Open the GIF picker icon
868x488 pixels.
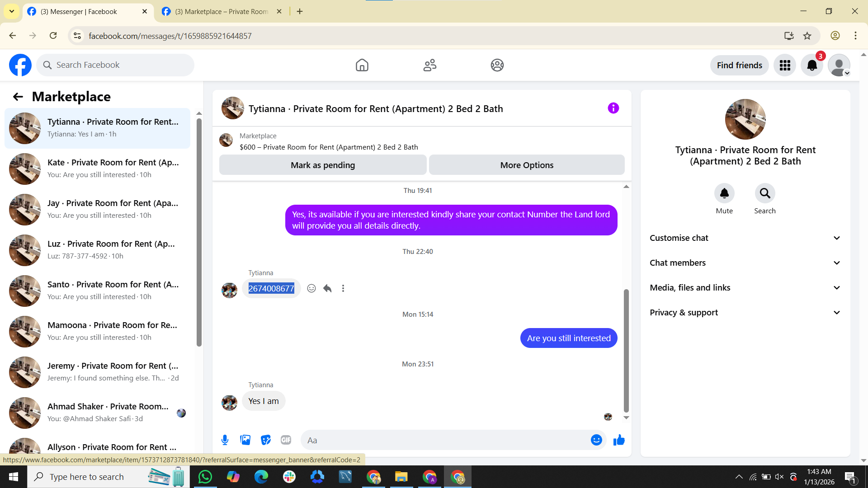coord(286,440)
